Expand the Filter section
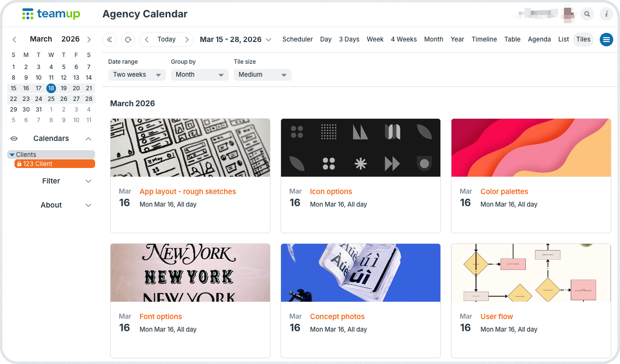620x364 pixels. click(x=51, y=181)
